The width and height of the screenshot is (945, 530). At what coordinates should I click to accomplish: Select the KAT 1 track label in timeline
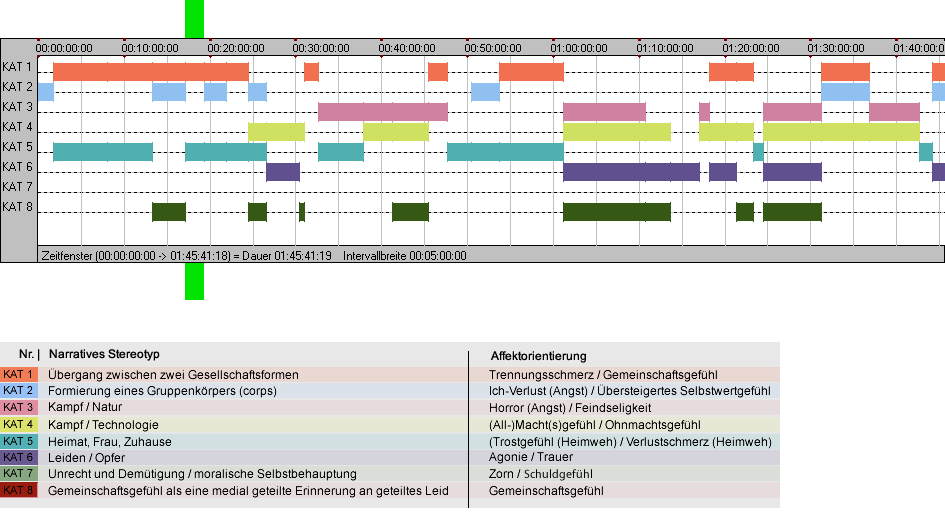[17, 67]
